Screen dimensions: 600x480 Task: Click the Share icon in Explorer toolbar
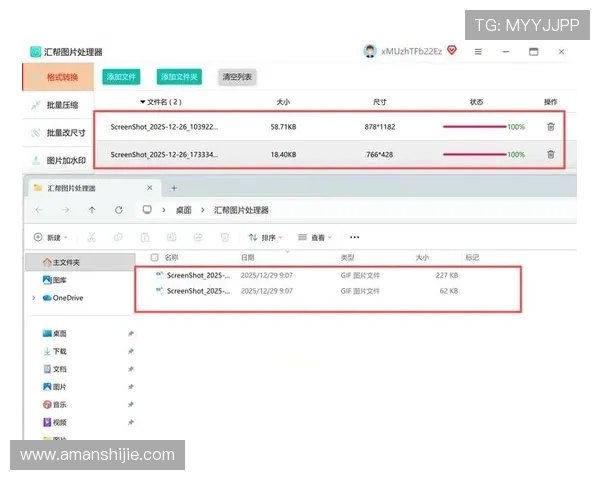click(x=198, y=237)
